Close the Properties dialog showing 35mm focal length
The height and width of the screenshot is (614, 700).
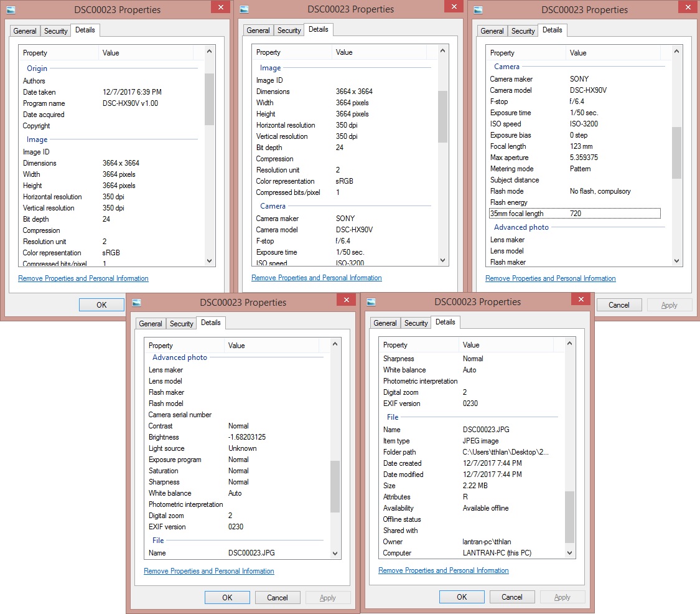click(687, 7)
